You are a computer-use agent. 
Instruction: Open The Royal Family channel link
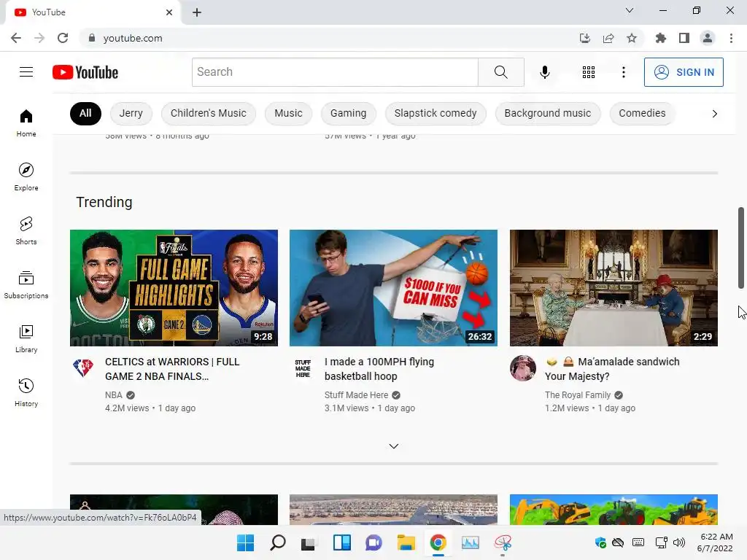click(x=578, y=395)
